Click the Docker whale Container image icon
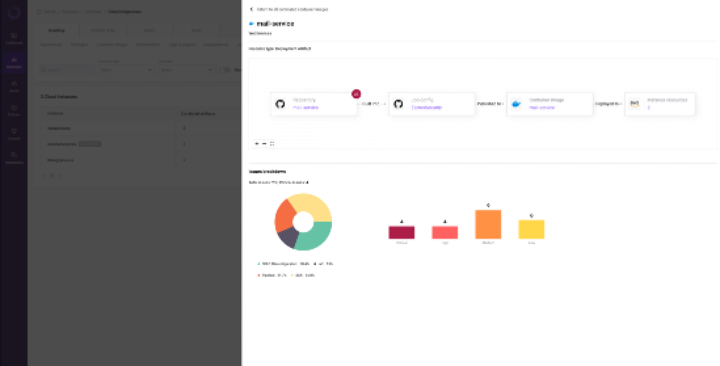 [x=516, y=104]
